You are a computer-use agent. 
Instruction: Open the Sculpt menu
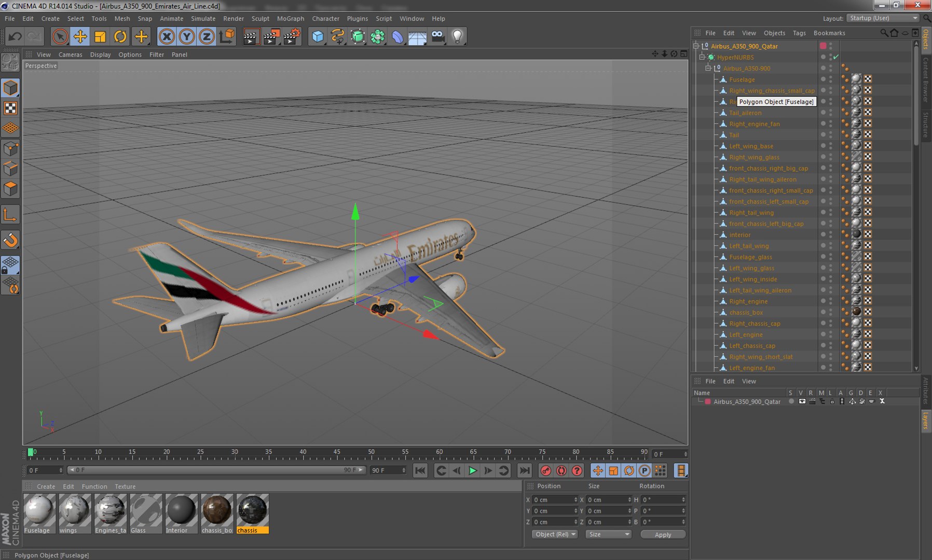click(x=261, y=19)
